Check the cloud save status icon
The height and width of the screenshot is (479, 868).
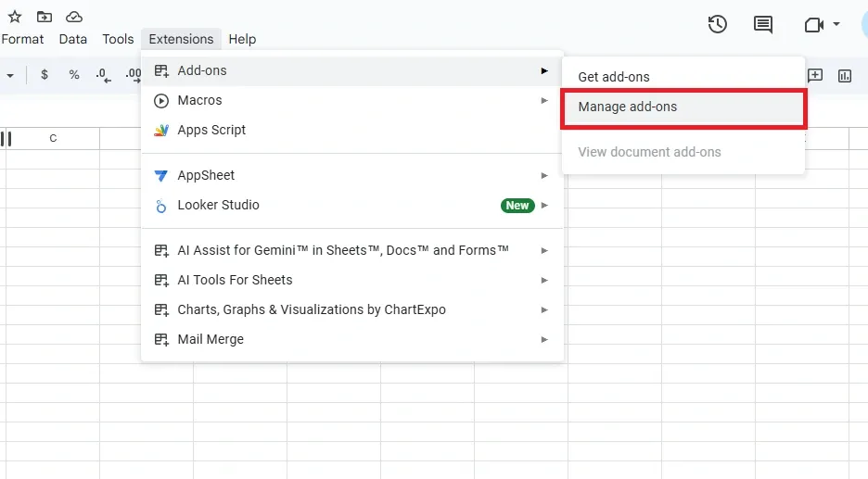[74, 17]
